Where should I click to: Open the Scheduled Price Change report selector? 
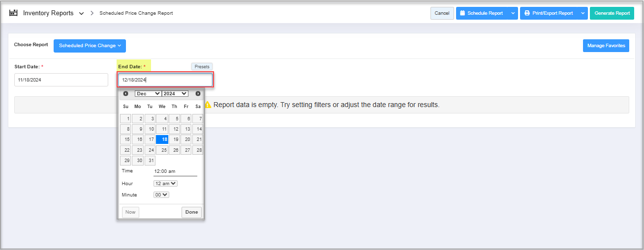point(90,46)
